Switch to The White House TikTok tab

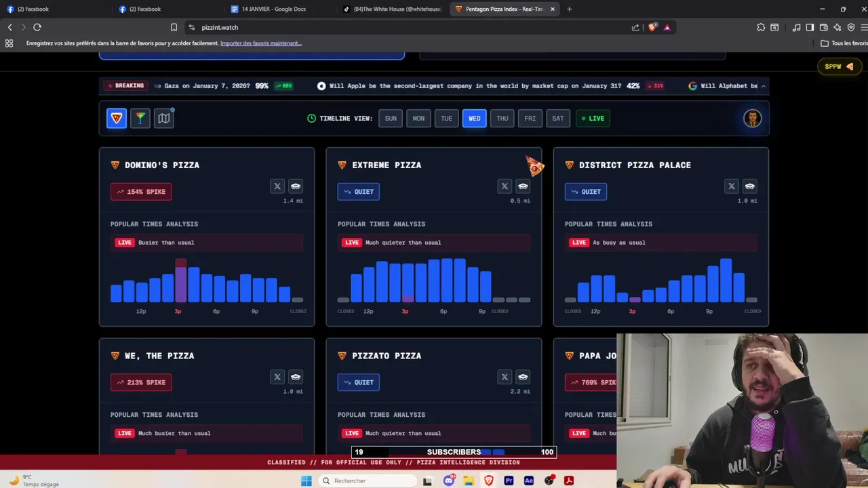pos(392,9)
